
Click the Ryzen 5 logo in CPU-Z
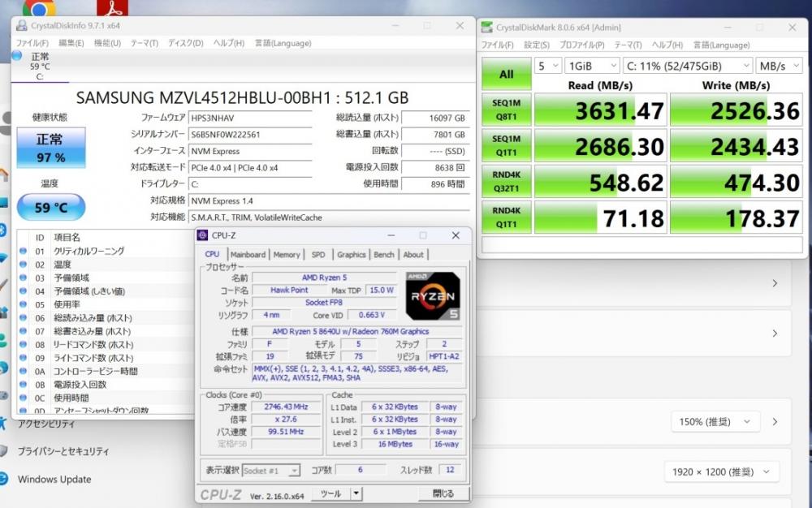(433, 296)
